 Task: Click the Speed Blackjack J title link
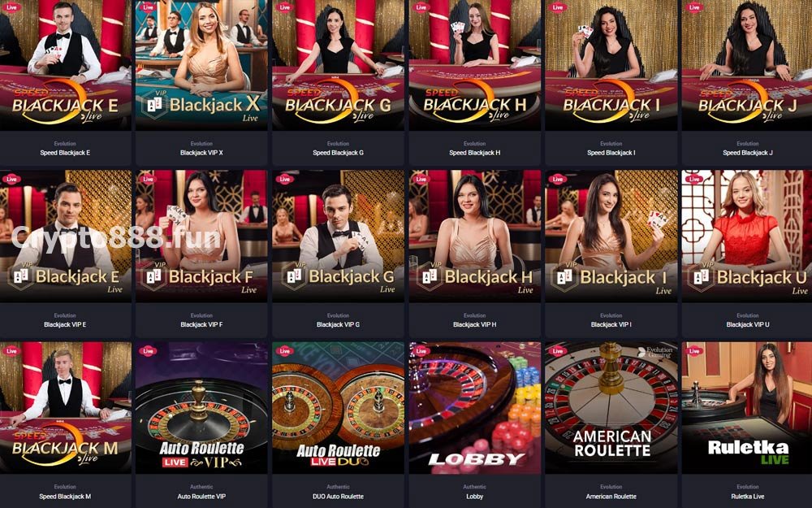click(x=748, y=153)
